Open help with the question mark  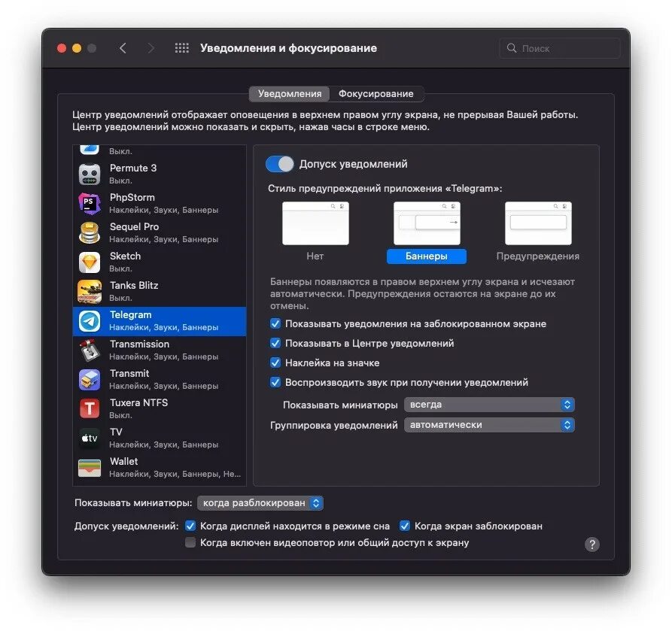coord(592,545)
